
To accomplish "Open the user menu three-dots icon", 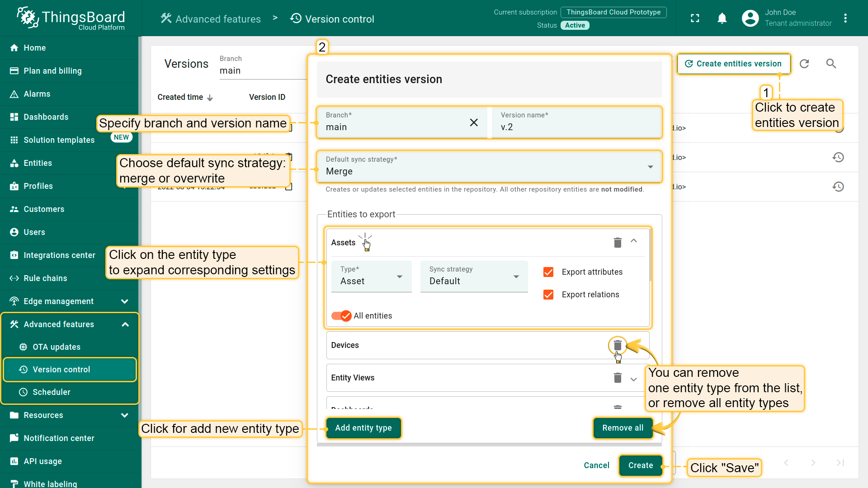I will click(845, 19).
